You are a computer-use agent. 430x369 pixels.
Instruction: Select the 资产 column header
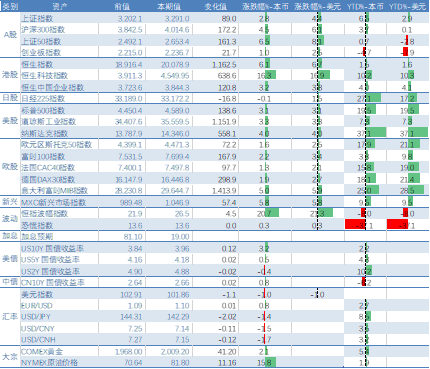[x=60, y=6]
